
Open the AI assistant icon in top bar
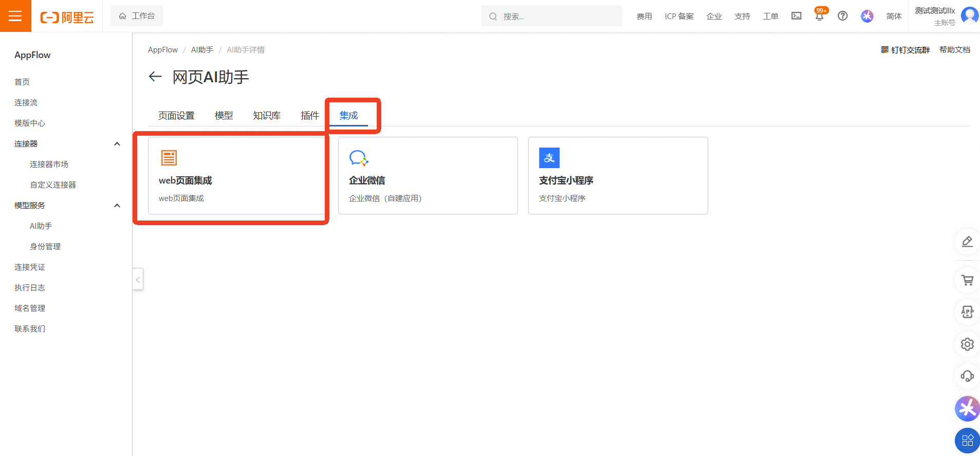point(867,16)
